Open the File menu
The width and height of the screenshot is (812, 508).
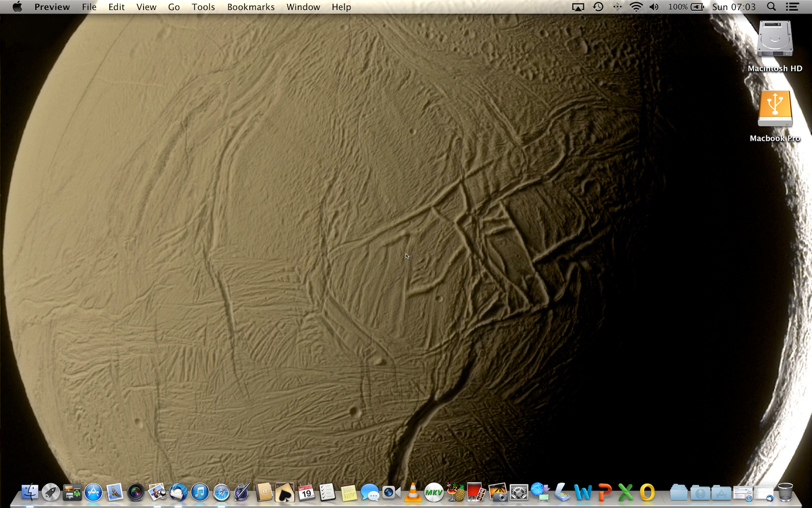point(89,7)
